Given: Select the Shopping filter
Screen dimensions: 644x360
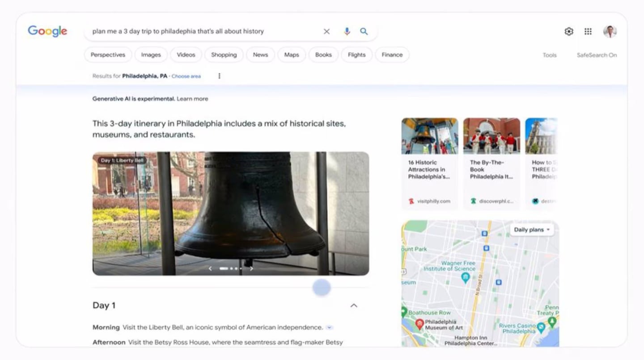Looking at the screenshot, I should [224, 54].
